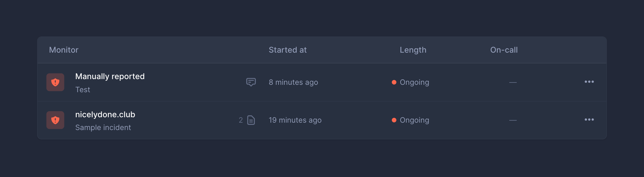
Task: Open more options for Manually reported incident
Action: pos(589,82)
